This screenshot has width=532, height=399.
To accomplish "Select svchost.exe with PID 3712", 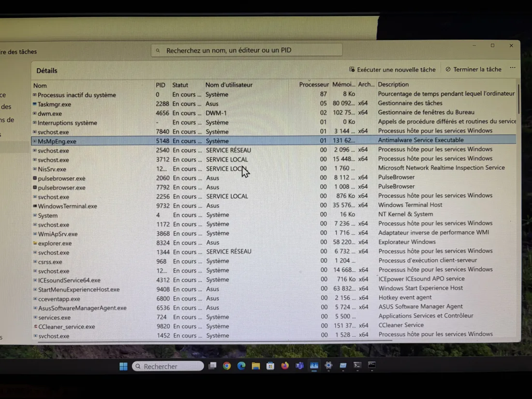I will (273, 160).
